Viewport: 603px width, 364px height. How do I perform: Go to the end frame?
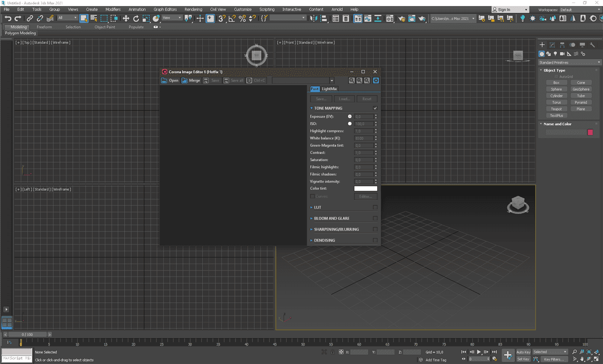(x=494, y=352)
